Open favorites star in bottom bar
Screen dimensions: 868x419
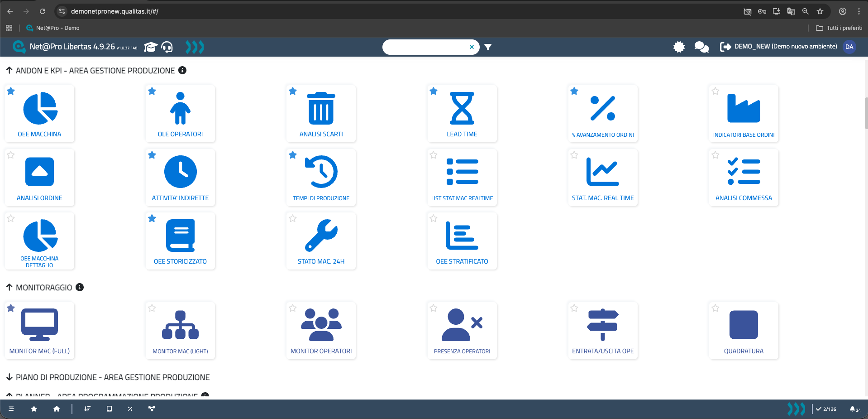point(34,409)
